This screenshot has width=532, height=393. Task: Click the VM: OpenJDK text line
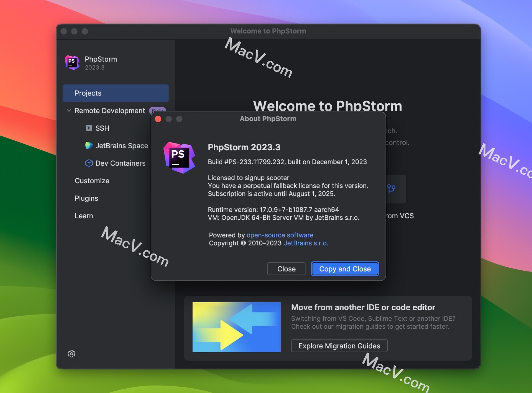(284, 218)
